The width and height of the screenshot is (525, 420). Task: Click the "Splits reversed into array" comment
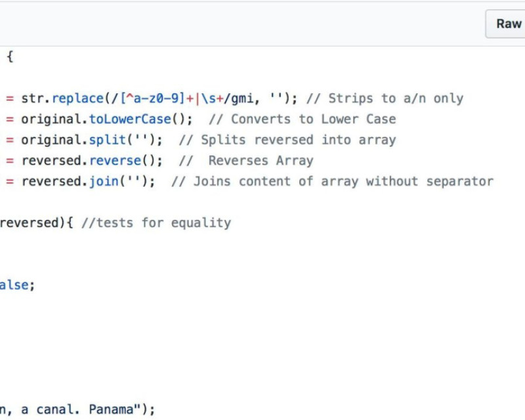pos(287,140)
